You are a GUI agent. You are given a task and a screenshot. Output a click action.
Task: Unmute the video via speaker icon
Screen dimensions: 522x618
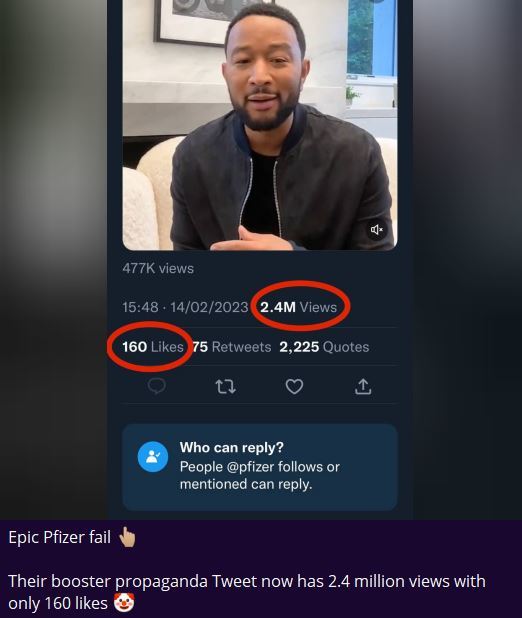tap(377, 229)
